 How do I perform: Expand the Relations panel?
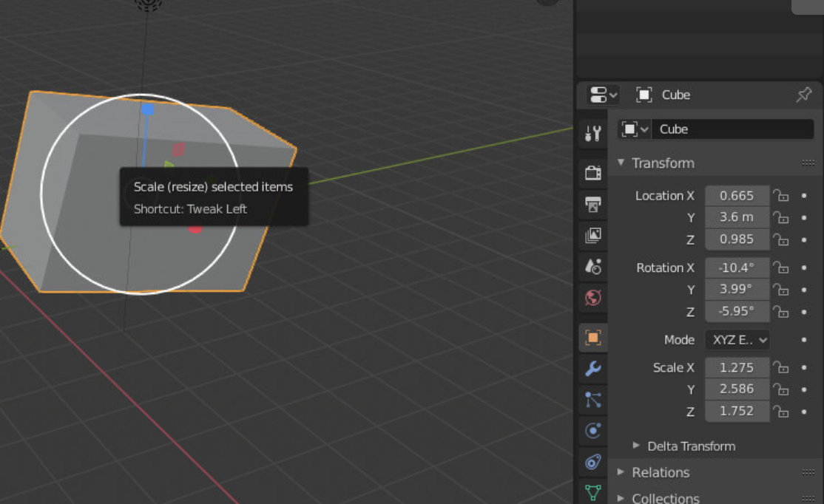click(621, 471)
